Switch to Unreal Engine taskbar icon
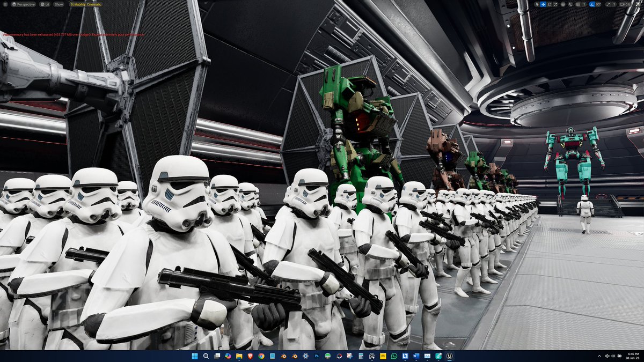The height and width of the screenshot is (362, 644). 449,356
